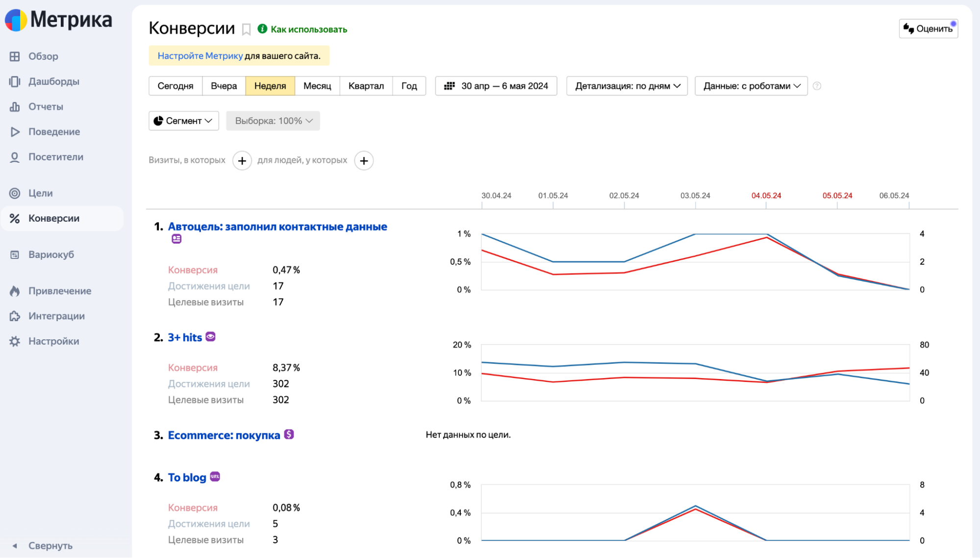Click the Вариокуб icon in sidebar

point(15,254)
